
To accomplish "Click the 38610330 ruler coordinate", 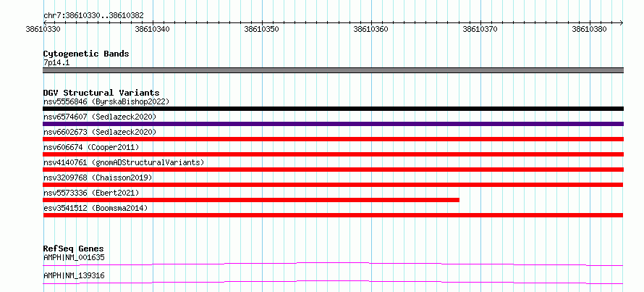I will click(43, 29).
